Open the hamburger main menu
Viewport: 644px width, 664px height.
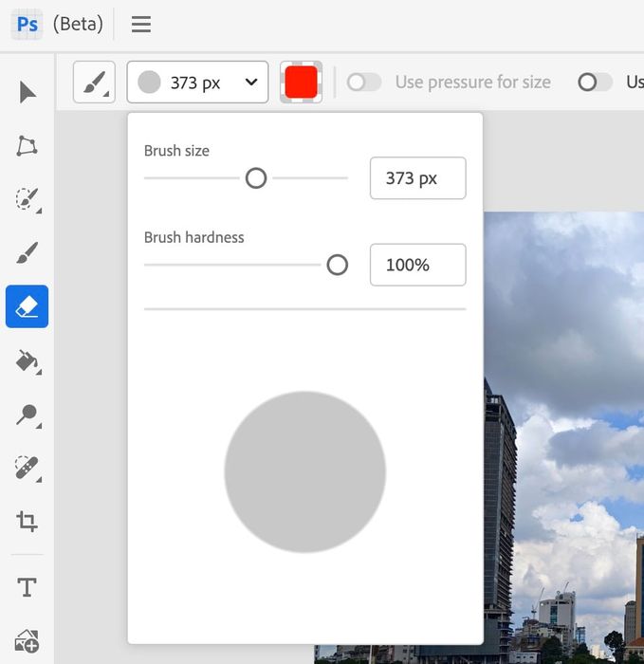tap(141, 25)
